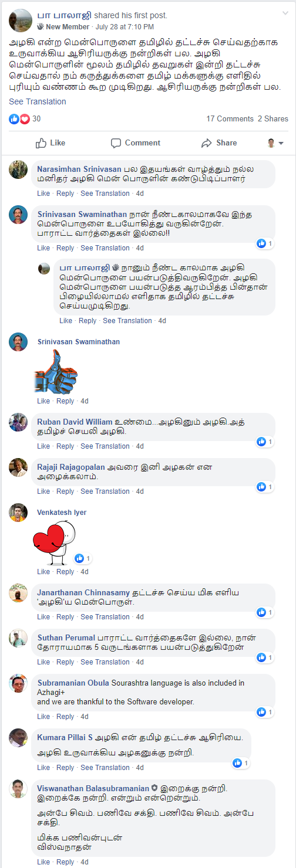Reply to Rajaji Rajagopalan's comment
The width and height of the screenshot is (296, 868).
pyautogui.click(x=65, y=491)
